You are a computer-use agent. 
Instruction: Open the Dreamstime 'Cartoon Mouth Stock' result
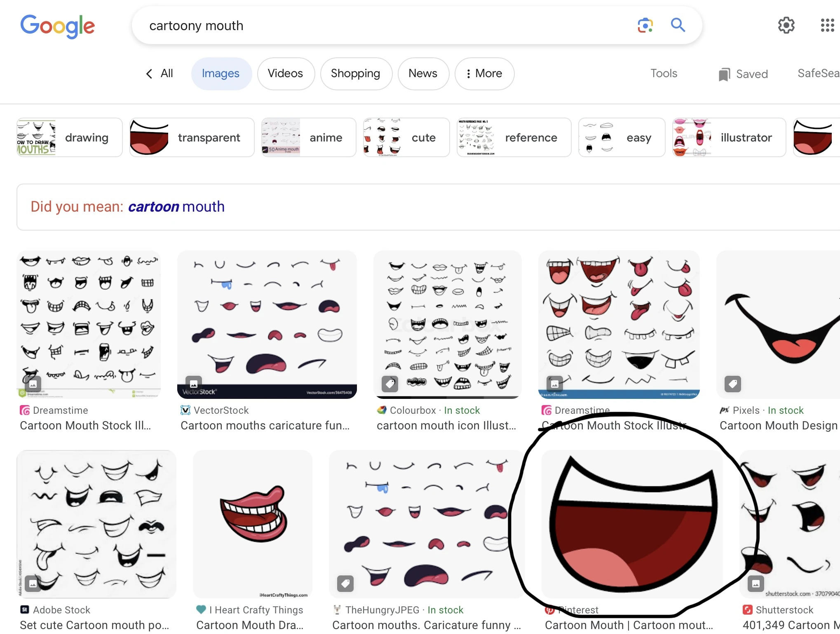(86, 425)
